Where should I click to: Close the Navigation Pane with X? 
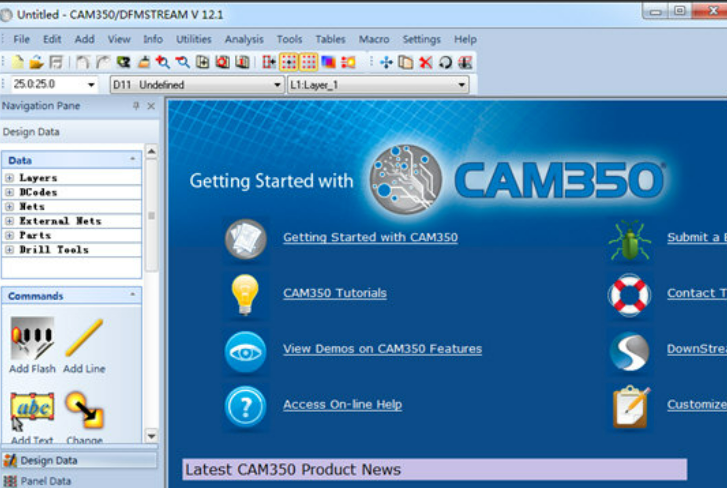pos(151,106)
